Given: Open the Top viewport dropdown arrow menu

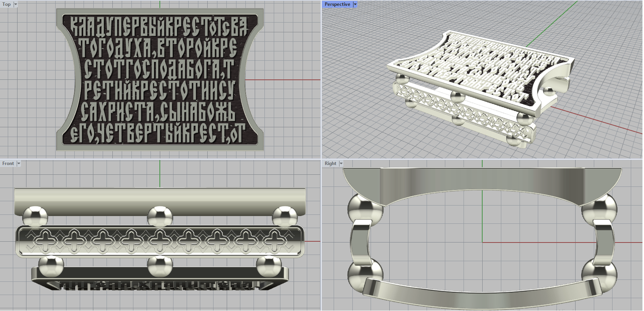Looking at the screenshot, I should pos(16,4).
